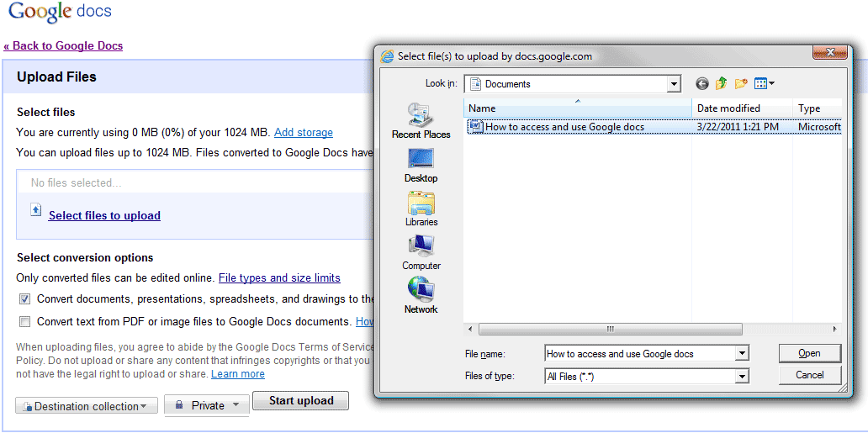868x433 pixels.
Task: Click the No files selected box
Action: pos(195,182)
